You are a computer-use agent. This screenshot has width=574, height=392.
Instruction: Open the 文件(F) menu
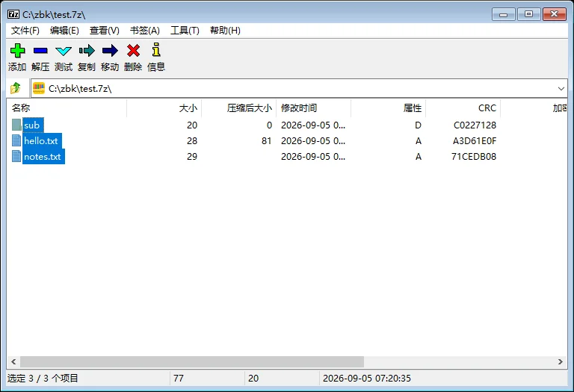click(25, 31)
